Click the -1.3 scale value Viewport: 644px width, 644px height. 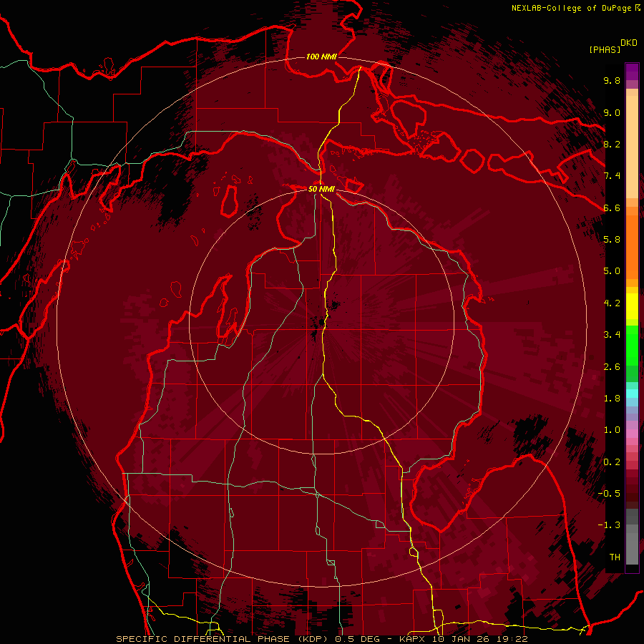609,525
